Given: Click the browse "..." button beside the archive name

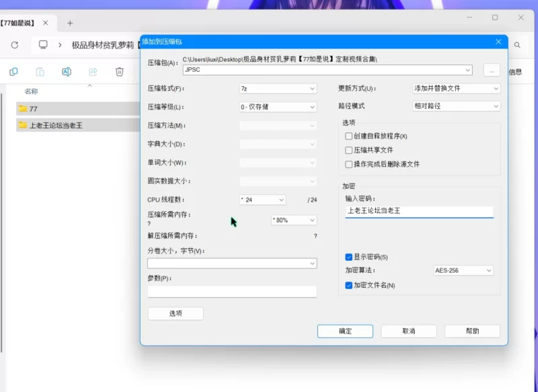Looking at the screenshot, I should (492, 71).
